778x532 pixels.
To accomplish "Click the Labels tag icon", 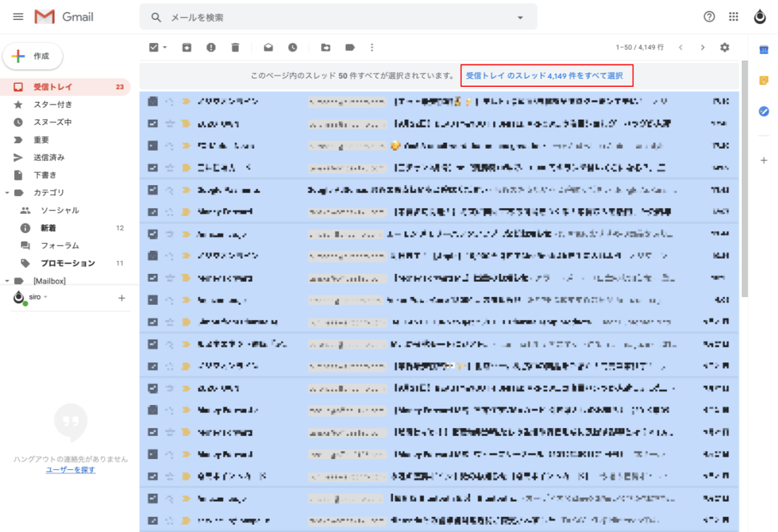I will coord(350,47).
